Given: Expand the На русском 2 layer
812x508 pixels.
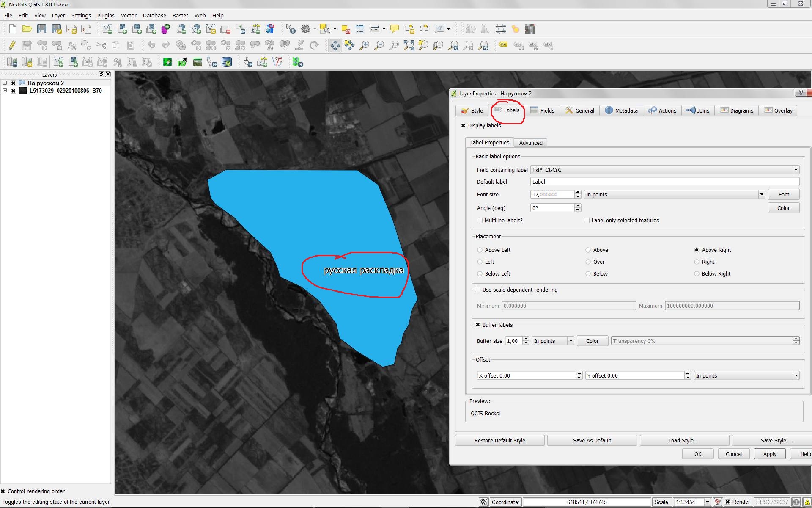Looking at the screenshot, I should [5, 83].
